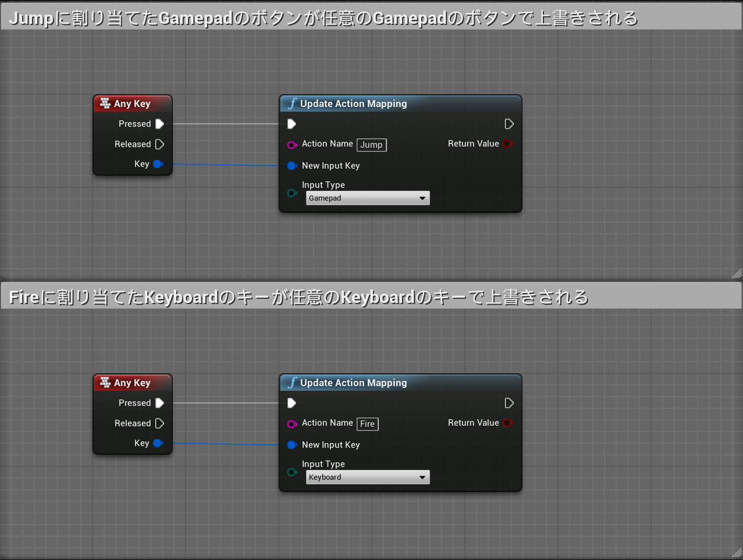Click the red Return Value pin on the Jump node
The width and height of the screenshot is (743, 560).
tap(508, 144)
